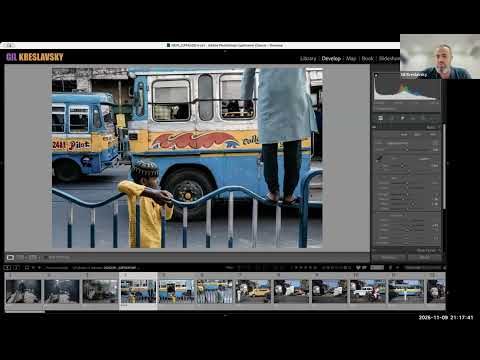Open Grid view icon in filmstrip bar
The height and width of the screenshot is (360, 480).
[27, 267]
